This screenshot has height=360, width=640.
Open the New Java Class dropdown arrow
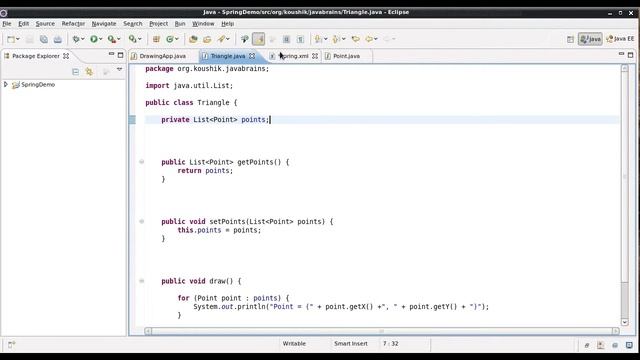click(177, 39)
